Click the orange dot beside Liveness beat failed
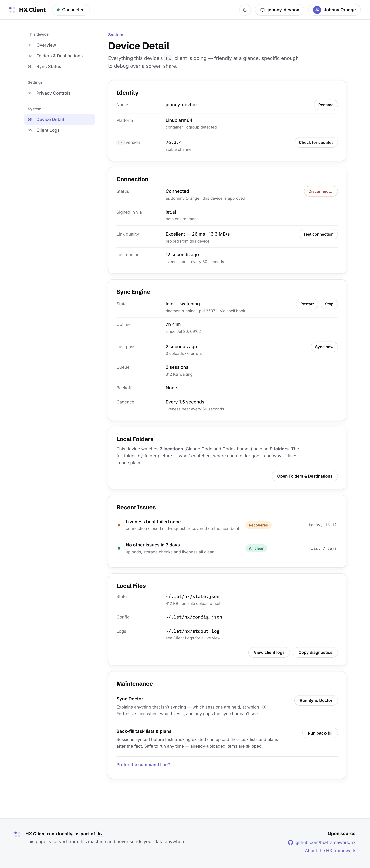This screenshot has height=868, width=370. [x=119, y=525]
